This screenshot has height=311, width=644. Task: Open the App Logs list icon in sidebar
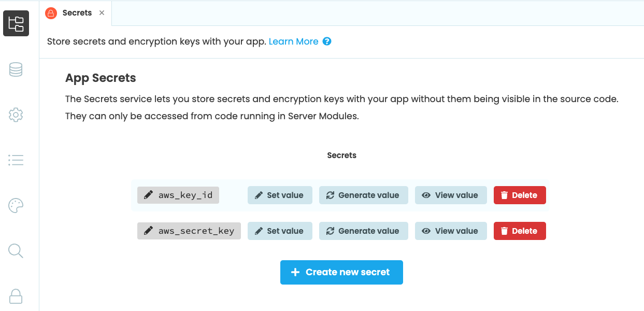(x=16, y=160)
